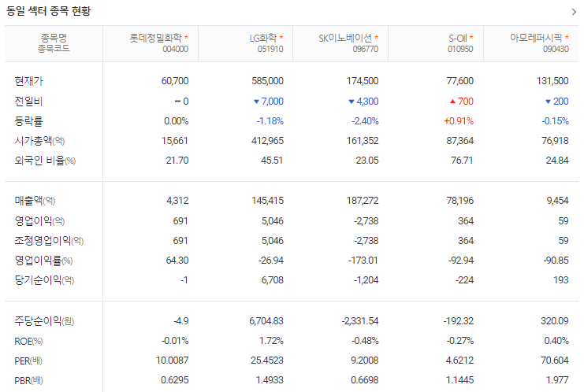Select PER value 70.604
This screenshot has width=584, height=392.
555,361
